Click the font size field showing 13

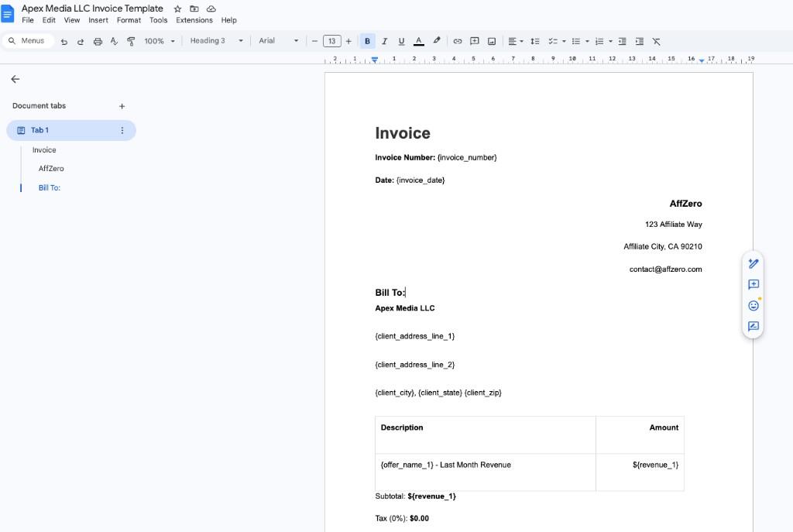point(331,42)
